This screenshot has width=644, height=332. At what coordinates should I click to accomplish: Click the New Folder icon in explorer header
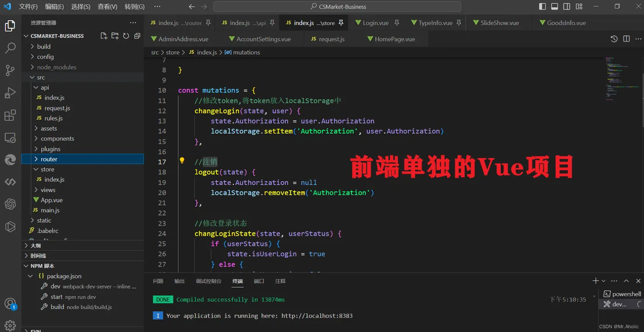pos(115,36)
